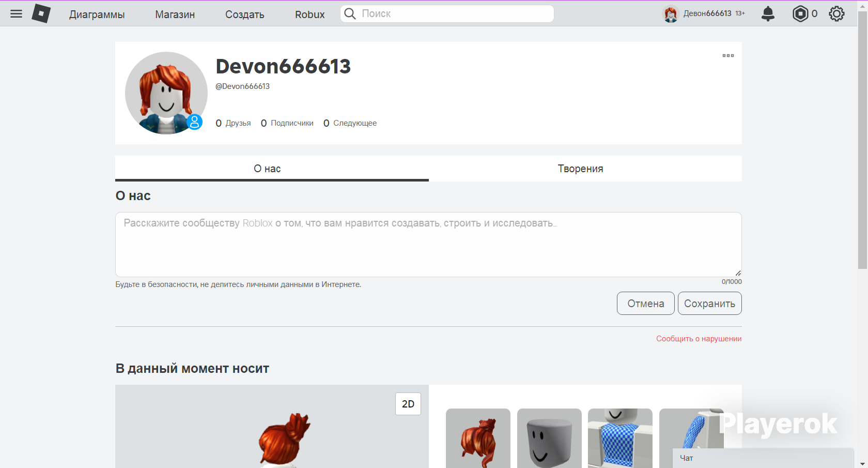Open Диаграммы in the top navigation
This screenshot has height=468, width=868.
click(97, 14)
